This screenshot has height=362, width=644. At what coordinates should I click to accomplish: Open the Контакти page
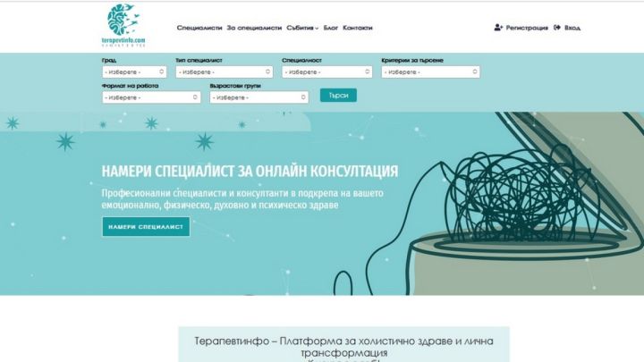[357, 28]
